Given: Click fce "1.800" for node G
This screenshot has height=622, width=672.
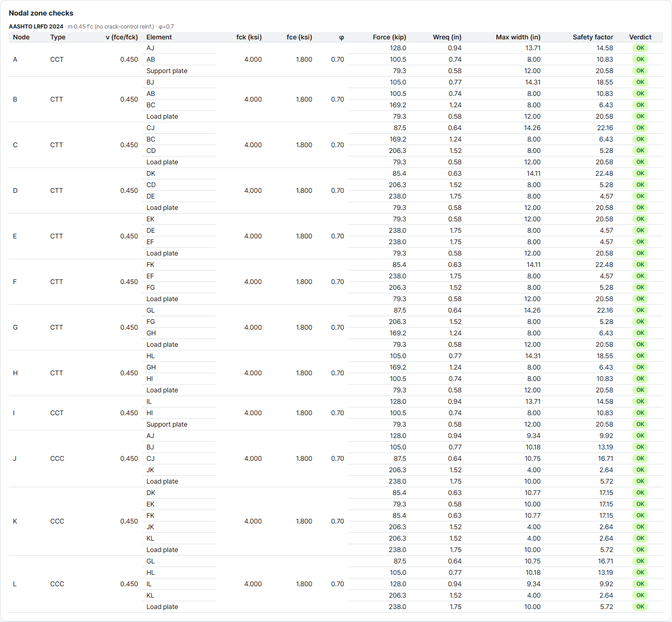Looking at the screenshot, I should point(304,328).
